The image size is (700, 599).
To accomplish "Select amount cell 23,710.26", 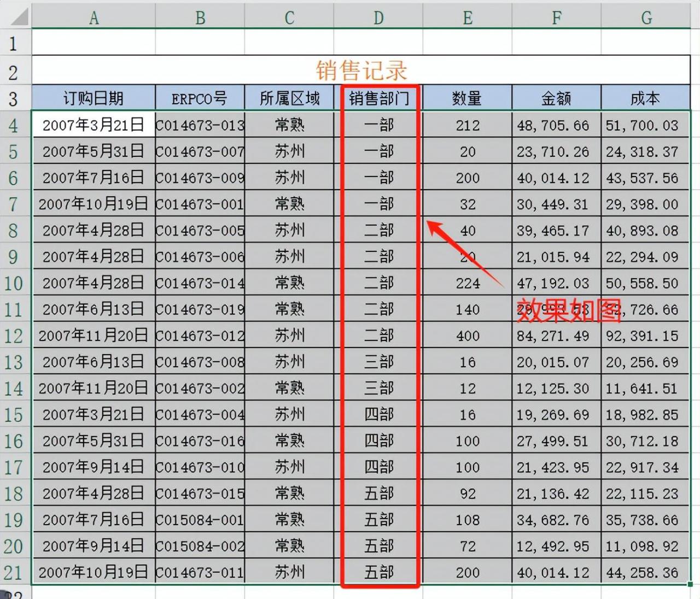I will 557,151.
